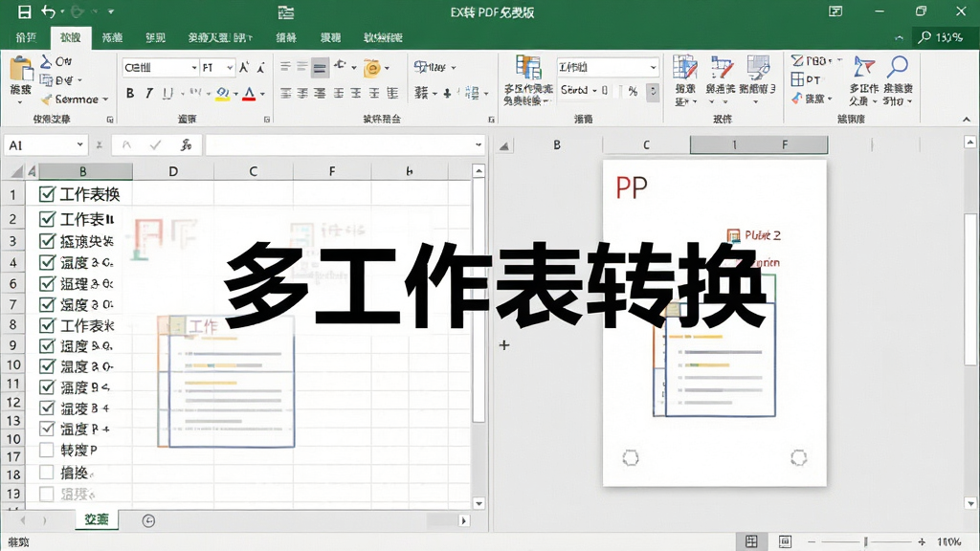This screenshot has height=551, width=980.
Task: Toggle Bold formatting with the B icon
Action: click(130, 93)
